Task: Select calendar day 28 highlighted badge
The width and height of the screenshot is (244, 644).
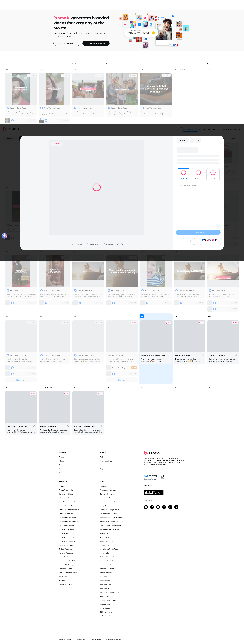Action: tap(142, 316)
